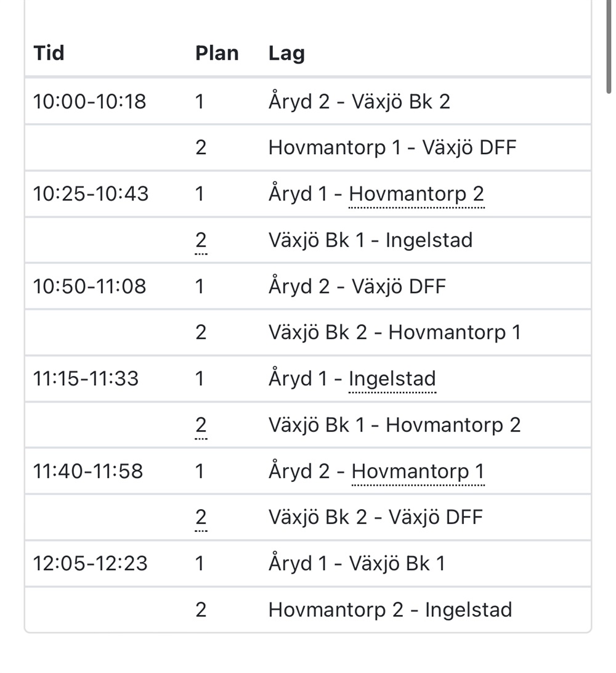Screen dimensions: 616x673
Task: Select the 10:50-11:08 time cell
Action: [x=90, y=287]
